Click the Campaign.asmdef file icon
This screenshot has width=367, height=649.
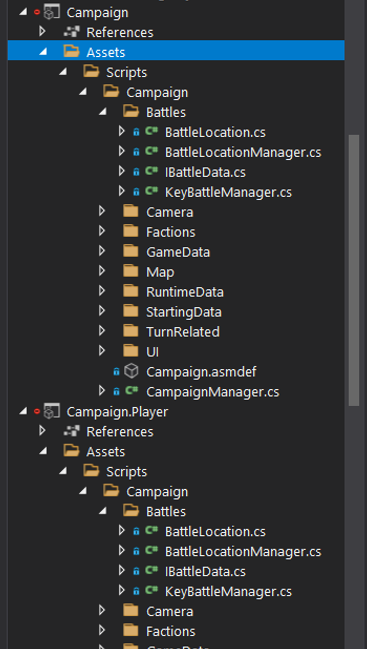pyautogui.click(x=131, y=371)
